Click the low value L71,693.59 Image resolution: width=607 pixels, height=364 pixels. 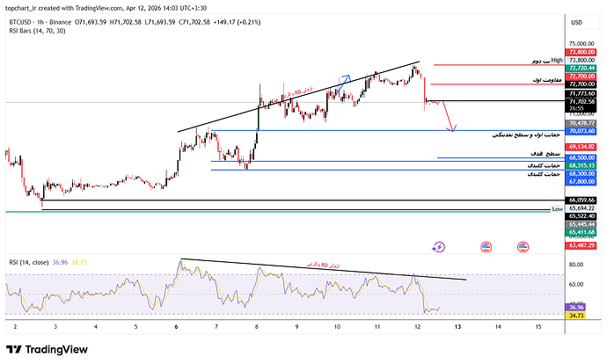160,22
